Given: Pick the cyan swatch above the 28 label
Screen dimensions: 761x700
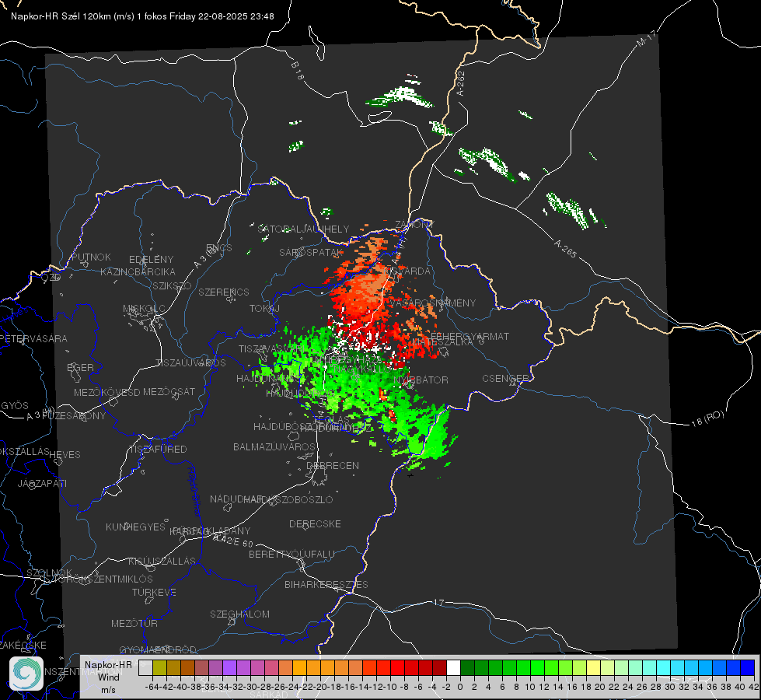Looking at the screenshot, I should tap(664, 667).
